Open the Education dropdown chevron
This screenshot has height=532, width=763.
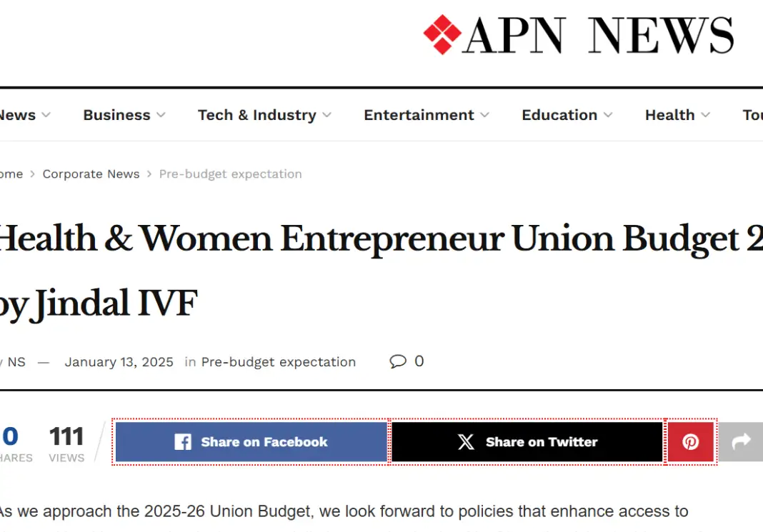[608, 115]
